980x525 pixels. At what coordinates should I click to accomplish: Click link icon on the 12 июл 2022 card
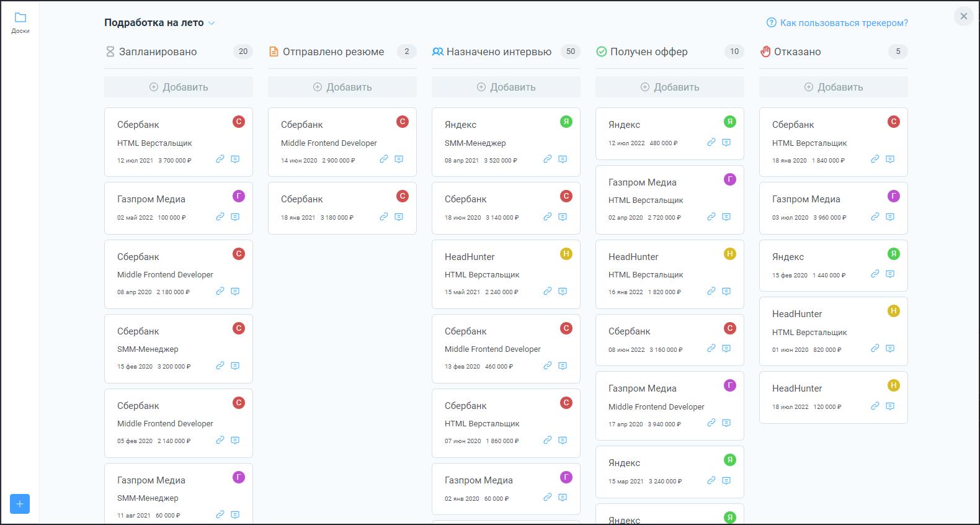click(711, 143)
